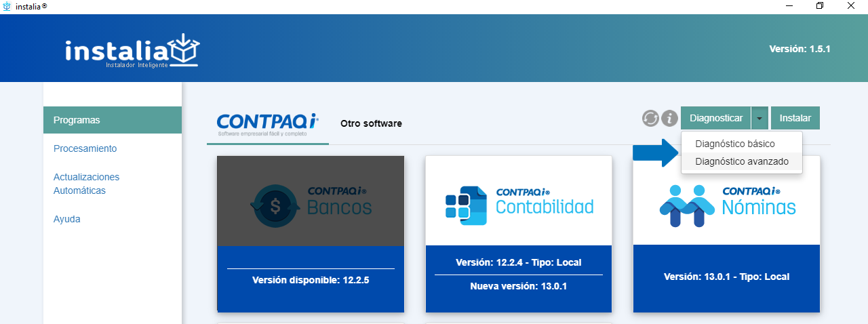The height and width of the screenshot is (324, 868).
Task: Click the instalia app icon in title bar
Action: [x=7, y=6]
